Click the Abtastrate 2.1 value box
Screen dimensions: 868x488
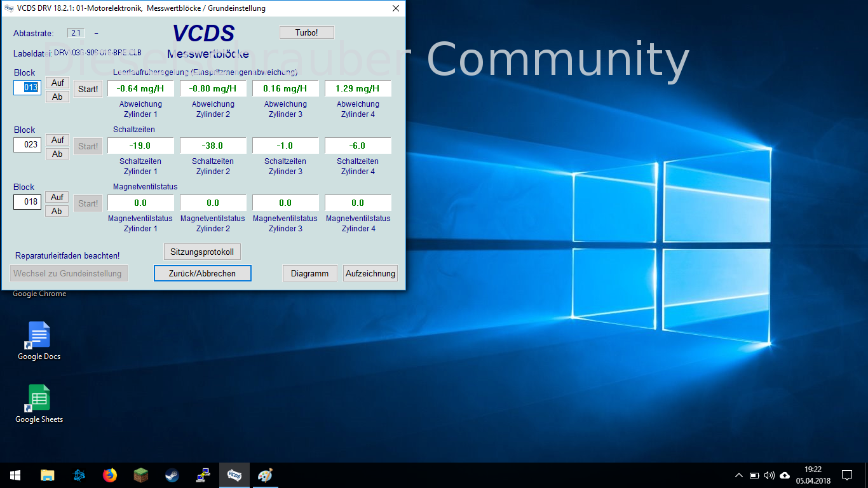tap(76, 33)
